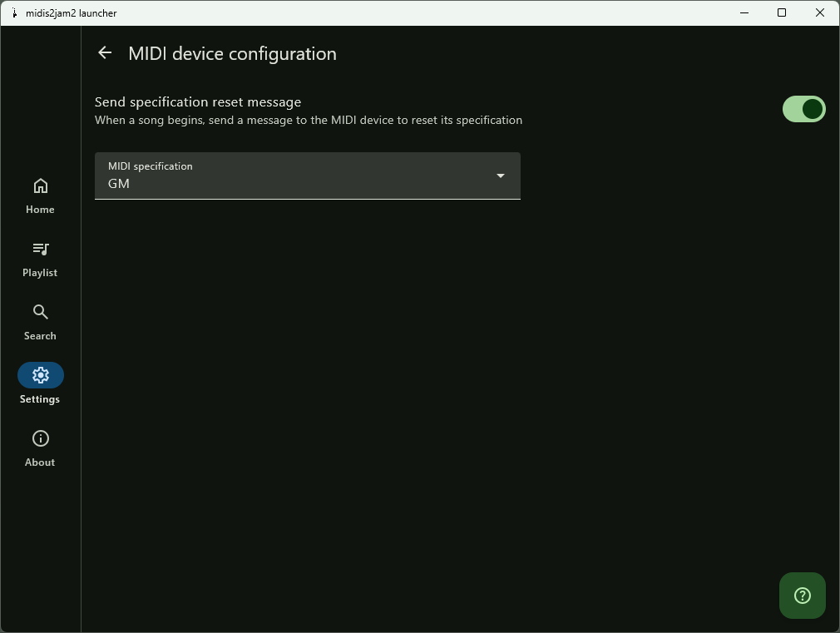Image resolution: width=840 pixels, height=633 pixels.
Task: Open the Playlist section
Action: [x=40, y=260]
